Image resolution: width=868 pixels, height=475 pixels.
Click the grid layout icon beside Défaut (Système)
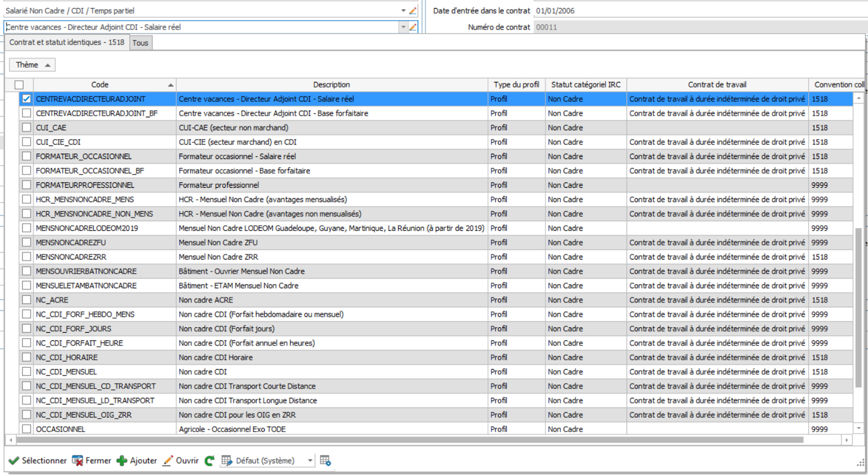point(227,460)
